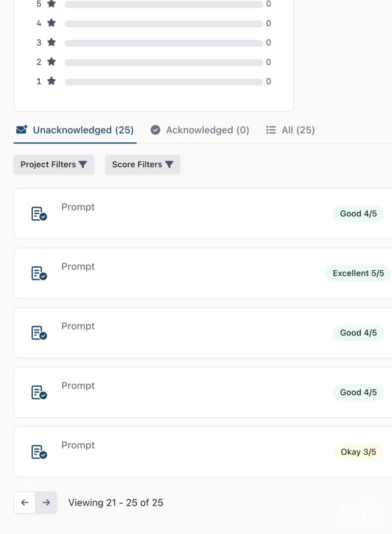
Task: Click the 5 star rating icon
Action: pyautogui.click(x=51, y=4)
